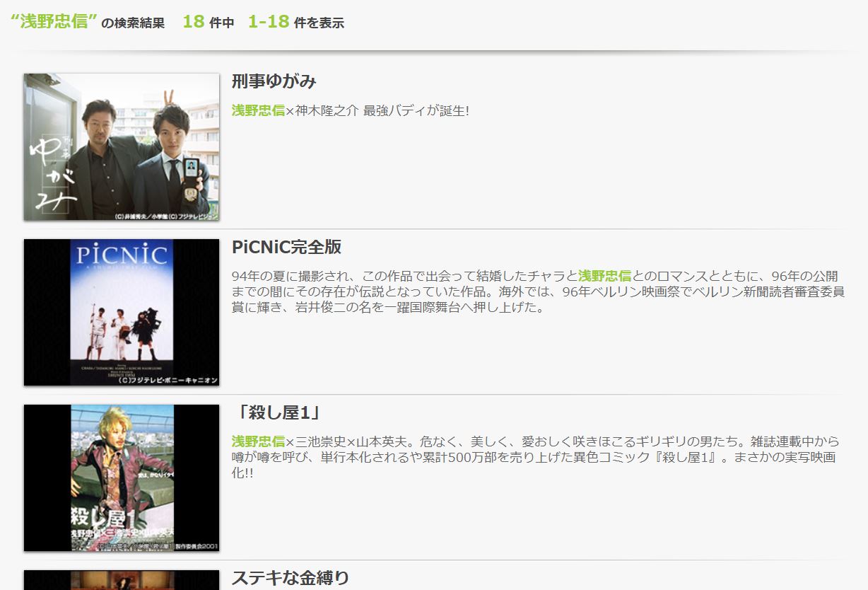Open the 「殺し屋1」 title link

(x=276, y=412)
